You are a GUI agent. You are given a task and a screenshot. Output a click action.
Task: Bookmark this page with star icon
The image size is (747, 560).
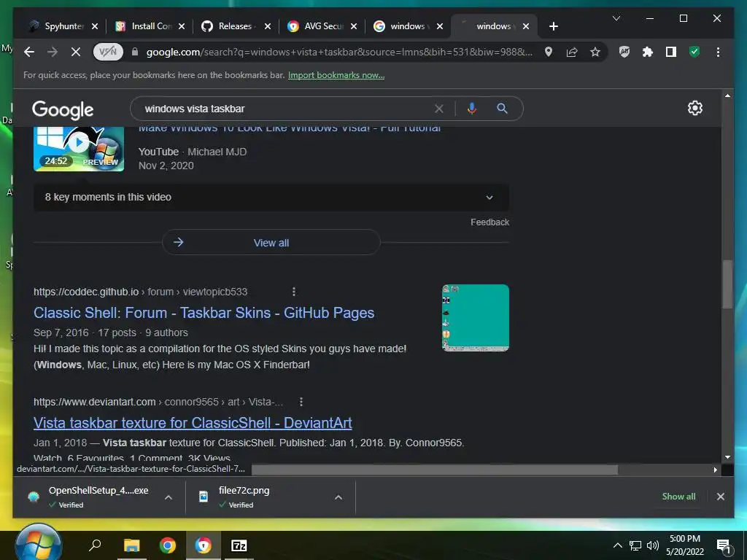click(x=595, y=52)
